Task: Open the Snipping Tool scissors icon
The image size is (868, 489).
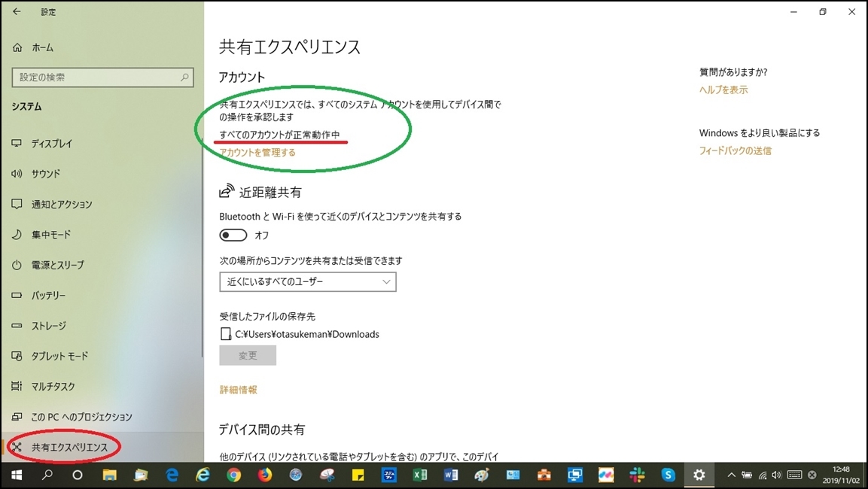Action: 327,475
